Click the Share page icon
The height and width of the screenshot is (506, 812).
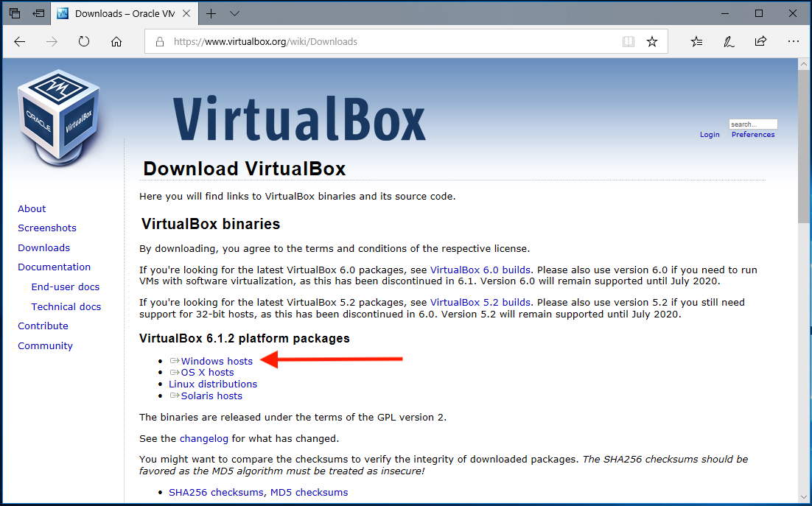pyautogui.click(x=760, y=42)
